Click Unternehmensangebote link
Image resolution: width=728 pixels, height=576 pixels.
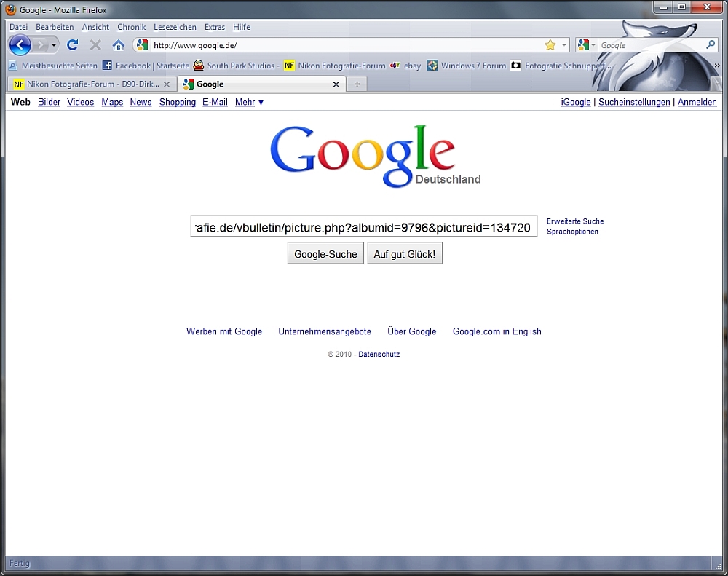point(325,331)
